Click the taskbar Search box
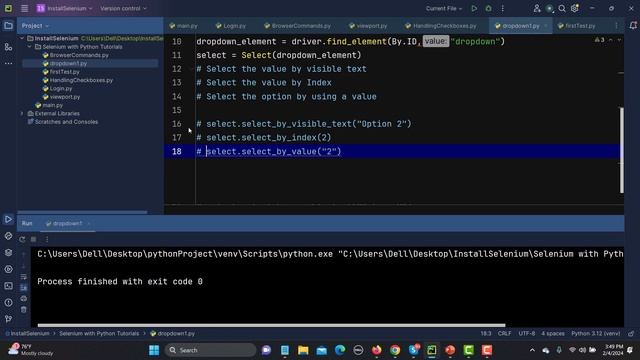 pyautogui.click(x=211, y=350)
